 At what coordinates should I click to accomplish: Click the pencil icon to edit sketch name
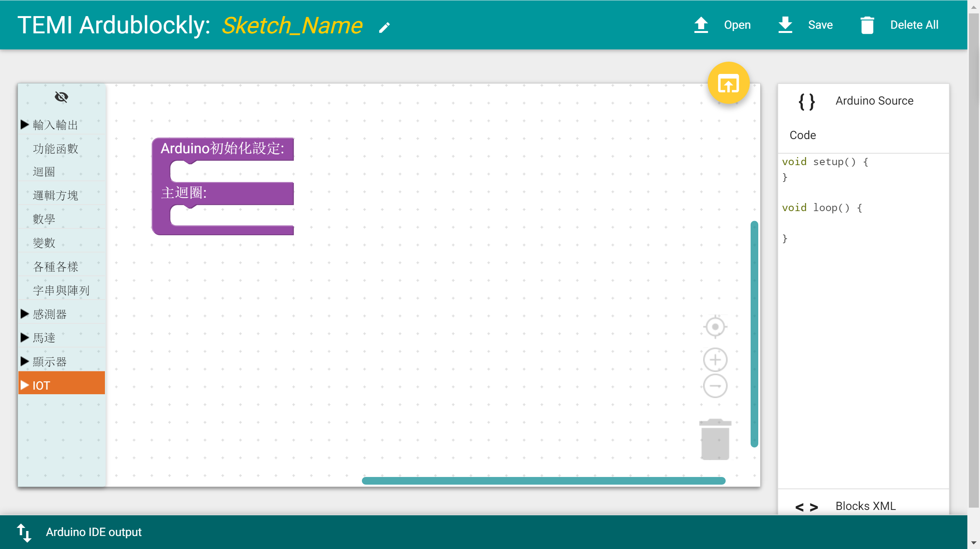point(384,27)
